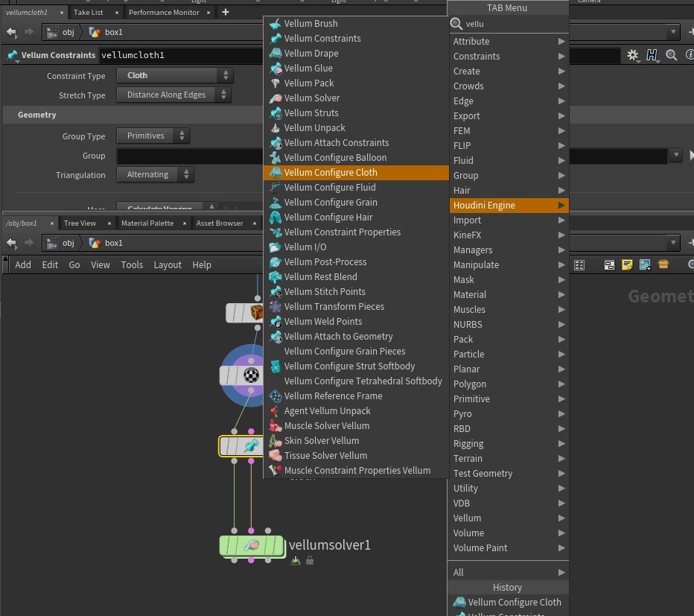Choose the Vellum Pack node
The image size is (694, 616).
[356, 83]
